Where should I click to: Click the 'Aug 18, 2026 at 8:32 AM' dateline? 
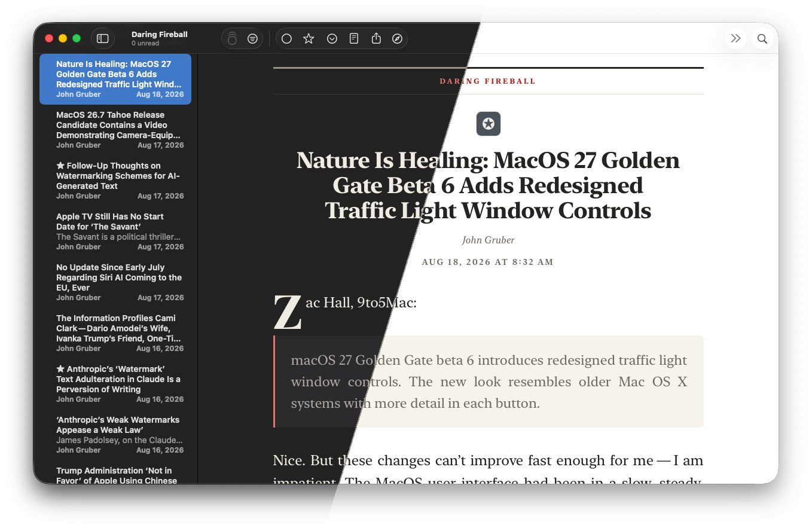488,262
